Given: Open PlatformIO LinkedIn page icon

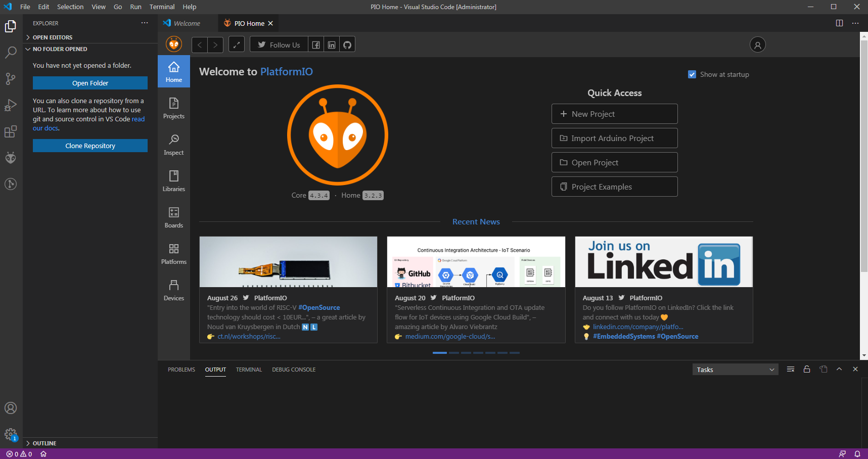Looking at the screenshot, I should [332, 45].
